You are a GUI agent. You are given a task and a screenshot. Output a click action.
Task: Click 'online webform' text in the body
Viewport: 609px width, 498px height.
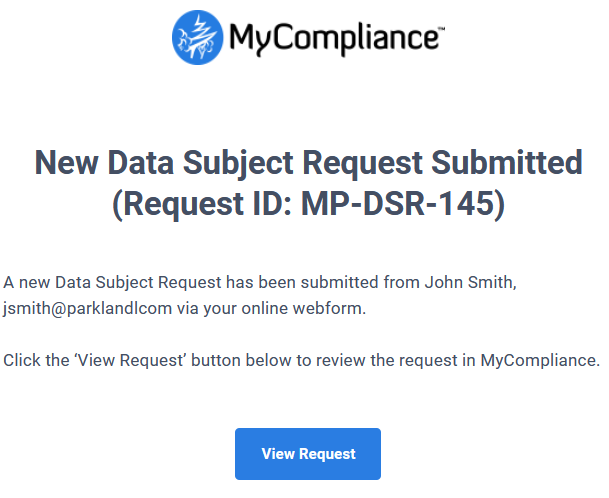pyautogui.click(x=303, y=308)
